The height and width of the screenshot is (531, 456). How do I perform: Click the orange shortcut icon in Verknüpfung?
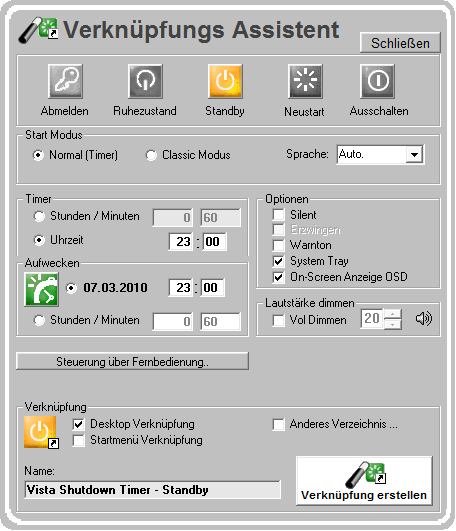(x=41, y=432)
